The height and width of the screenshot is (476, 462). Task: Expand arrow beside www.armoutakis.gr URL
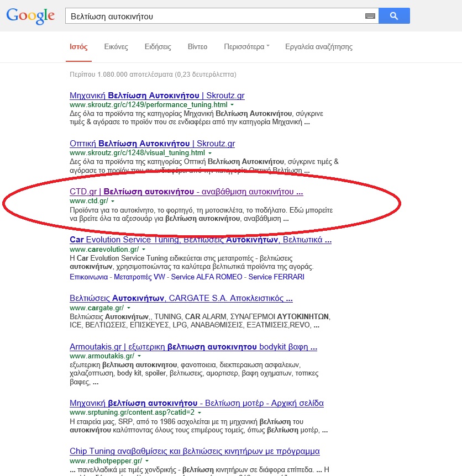pyautogui.click(x=139, y=356)
